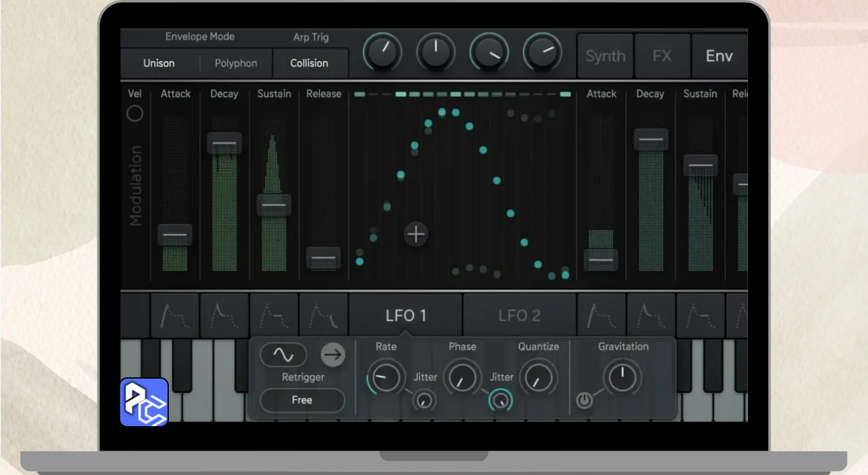Screen dimensions: 868x475
Task: Click the left Decay slider handle
Action: tap(224, 143)
